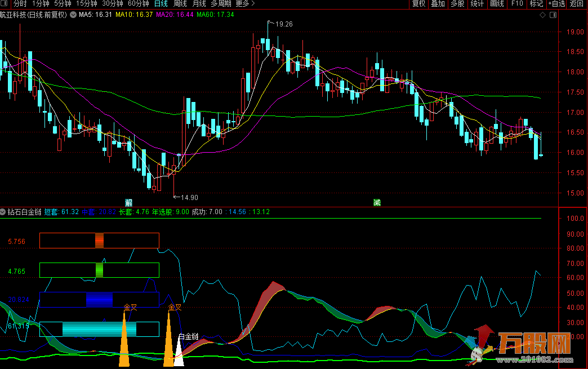The height and width of the screenshot is (369, 588).
Task: Click the 标记 mark button
Action: pos(536,4)
